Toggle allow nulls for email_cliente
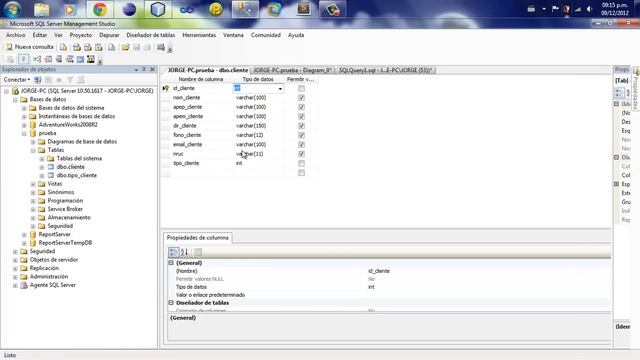Viewport: 640px width, 360px height. coord(301,144)
